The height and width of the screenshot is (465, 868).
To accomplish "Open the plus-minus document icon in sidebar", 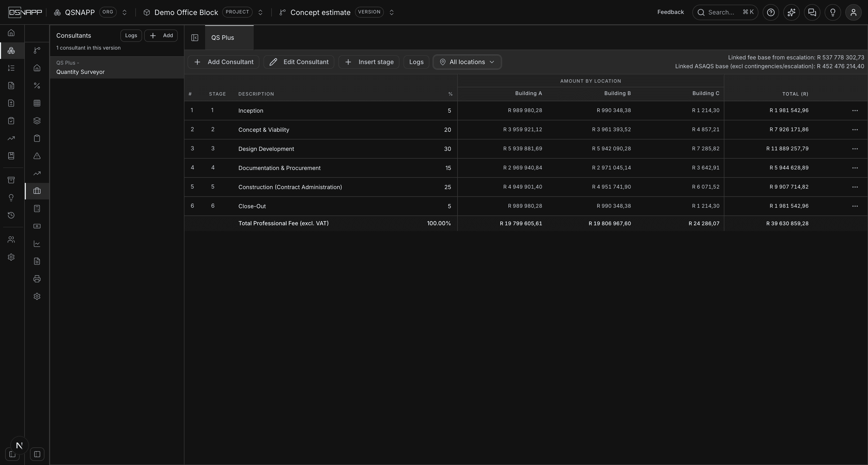I will pyautogui.click(x=11, y=103).
